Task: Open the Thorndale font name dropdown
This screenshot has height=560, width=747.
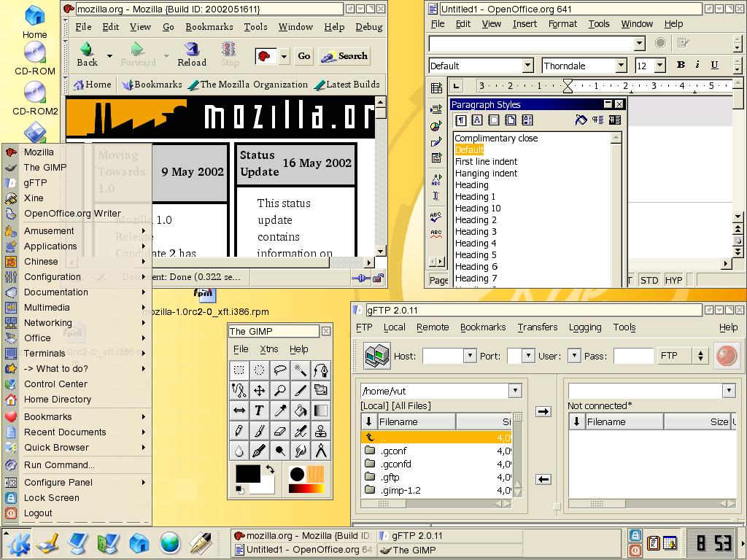Action: coord(622,65)
